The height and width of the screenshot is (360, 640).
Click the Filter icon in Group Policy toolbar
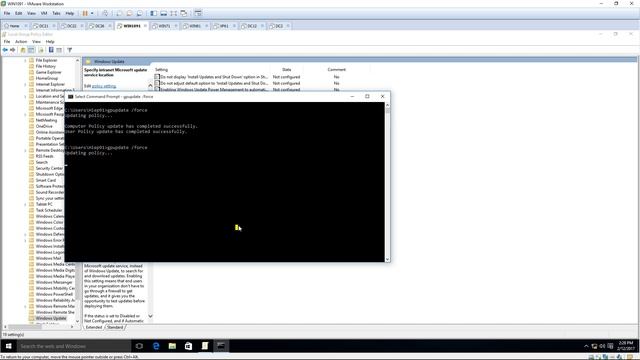pos(70,50)
